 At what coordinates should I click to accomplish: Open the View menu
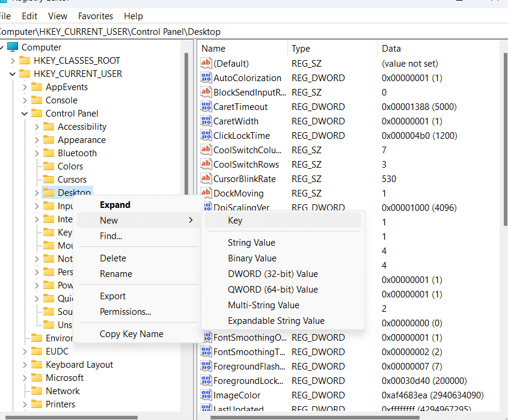click(x=57, y=16)
